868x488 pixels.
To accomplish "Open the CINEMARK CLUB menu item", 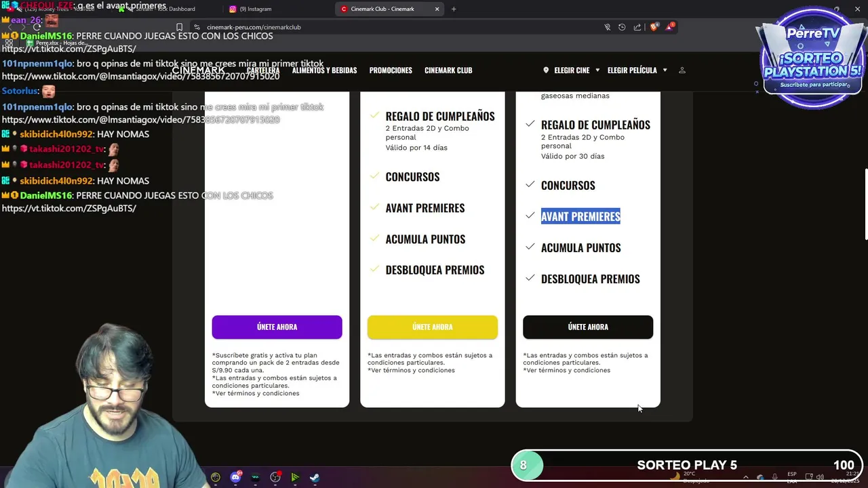I will 448,70.
